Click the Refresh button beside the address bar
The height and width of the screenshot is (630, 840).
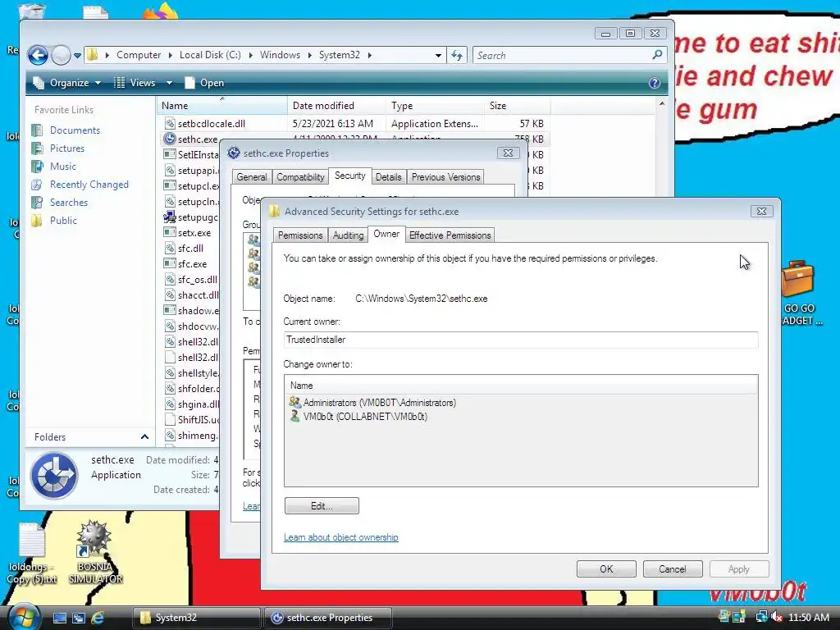click(457, 55)
